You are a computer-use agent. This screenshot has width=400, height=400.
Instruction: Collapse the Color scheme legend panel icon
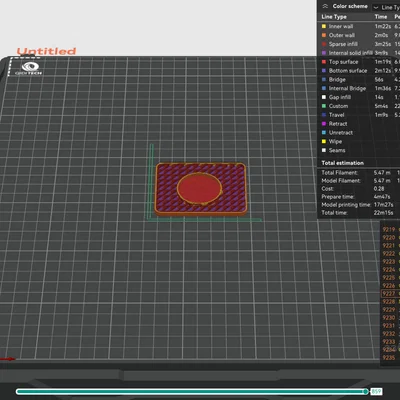tap(325, 6)
